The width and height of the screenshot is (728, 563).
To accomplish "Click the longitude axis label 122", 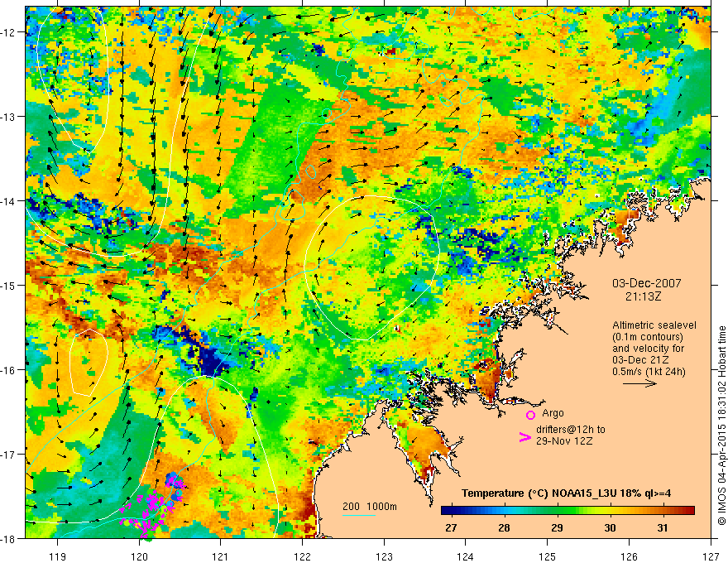I will pos(302,556).
